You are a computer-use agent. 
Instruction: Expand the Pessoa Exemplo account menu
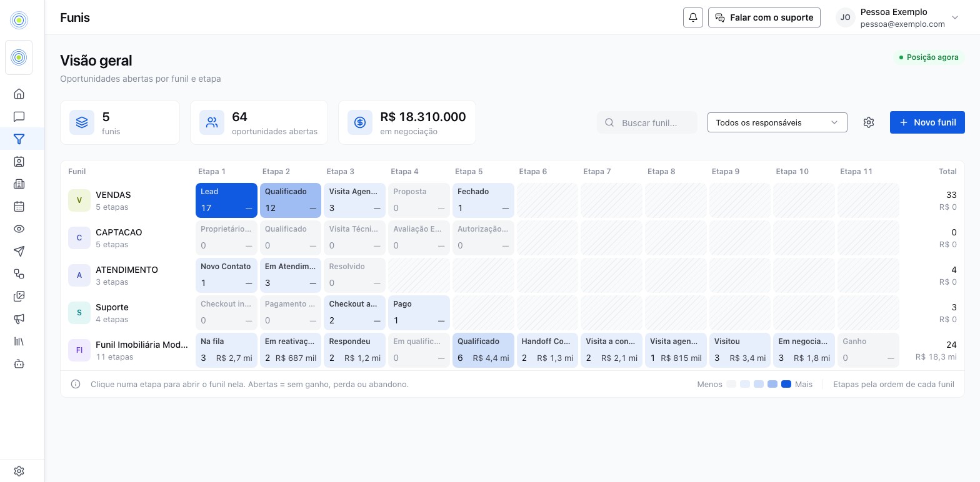897,17
